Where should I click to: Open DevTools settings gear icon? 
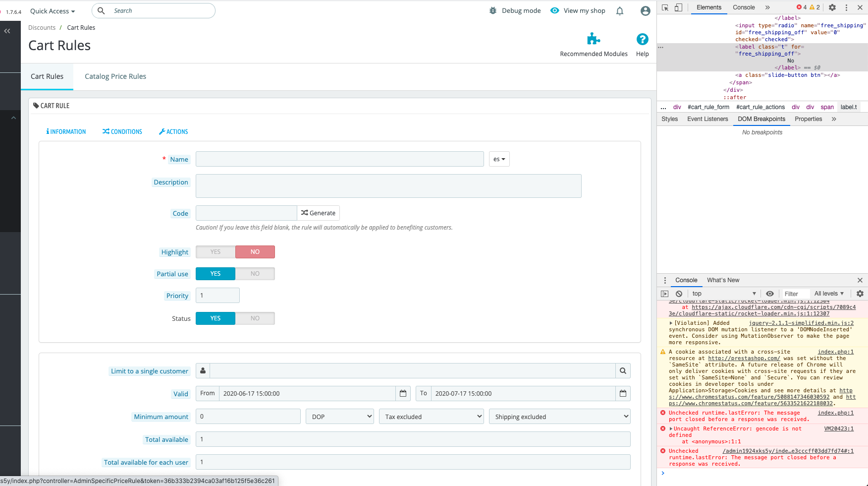(832, 7)
